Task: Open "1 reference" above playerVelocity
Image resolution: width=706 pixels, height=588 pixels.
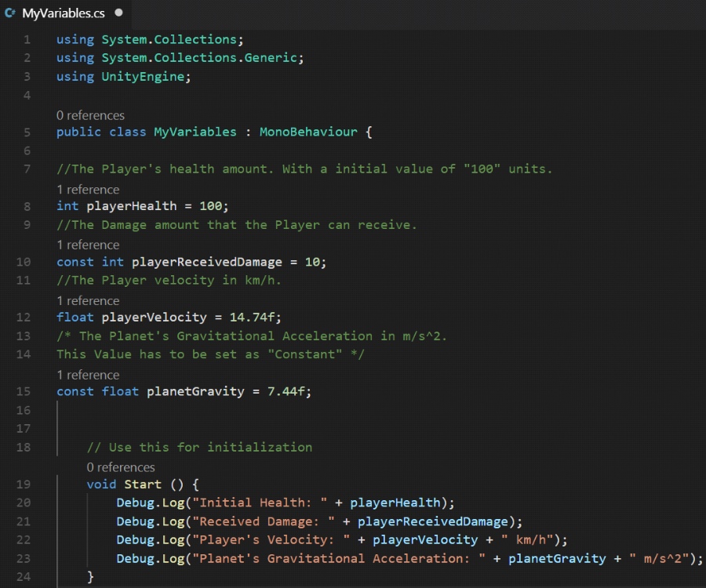Action: (88, 300)
